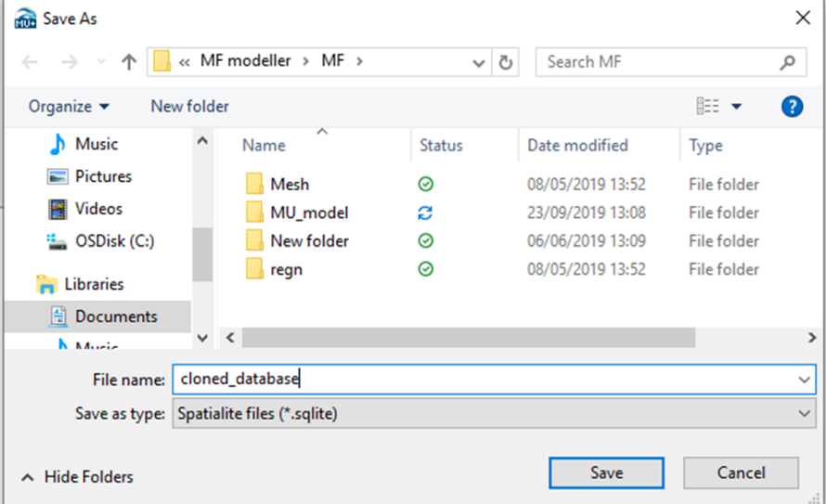Expand the chevron after MF modeller
This screenshot has width=826, height=504.
click(x=305, y=61)
